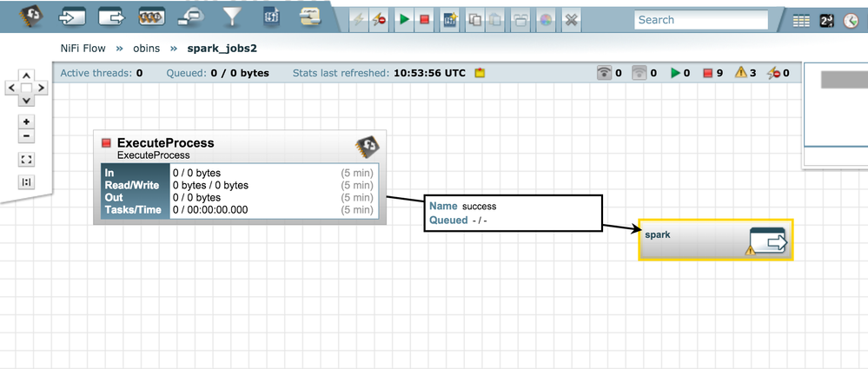This screenshot has width=868, height=369.
Task: Click the Fit to screen button
Action: click(x=27, y=160)
